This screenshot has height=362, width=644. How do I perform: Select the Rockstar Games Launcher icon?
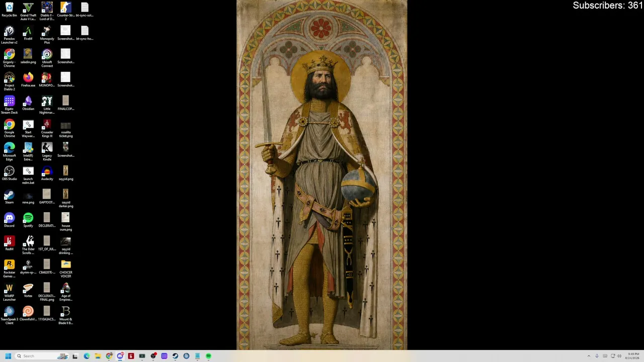point(9,268)
